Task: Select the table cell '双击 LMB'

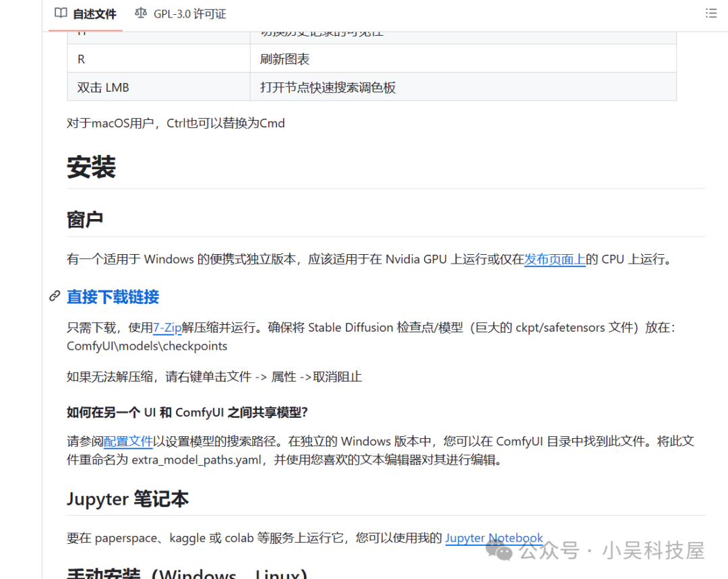Action: [x=159, y=87]
